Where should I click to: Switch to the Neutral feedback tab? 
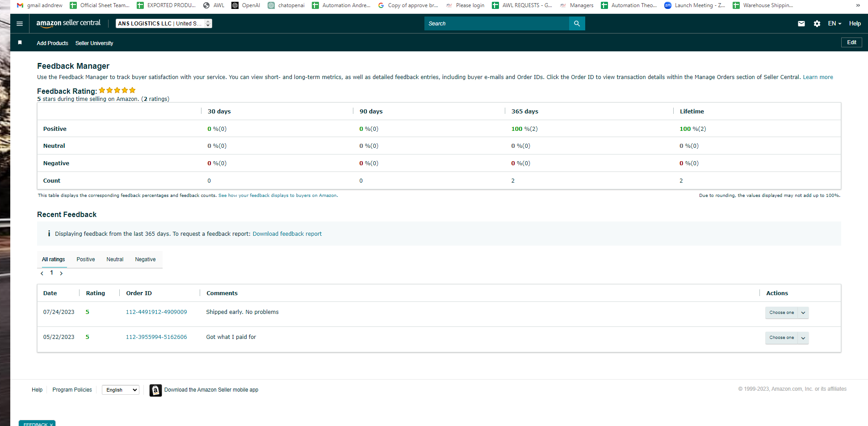115,259
